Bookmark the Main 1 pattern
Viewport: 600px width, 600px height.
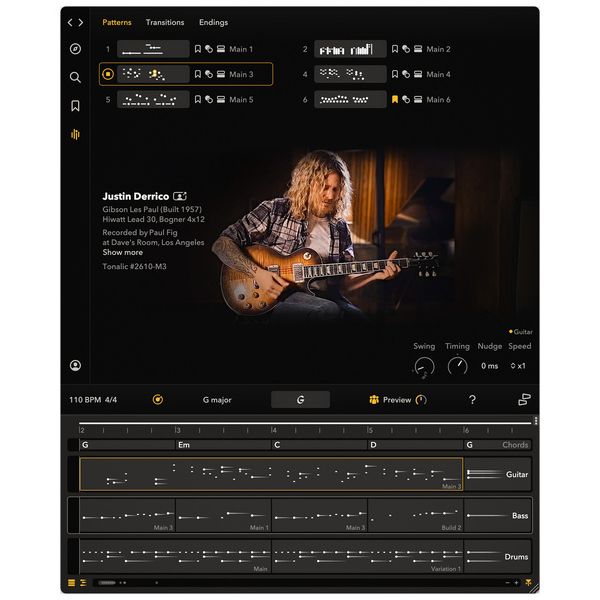[x=198, y=49]
